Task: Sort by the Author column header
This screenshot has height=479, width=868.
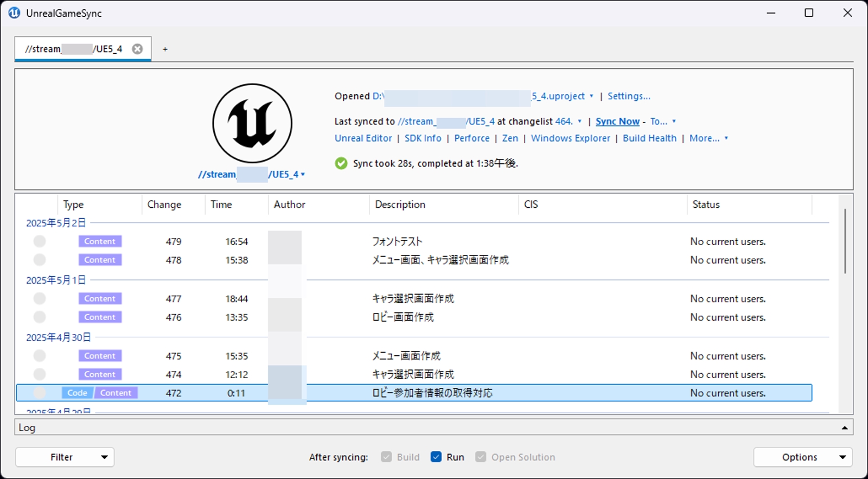Action: click(290, 205)
